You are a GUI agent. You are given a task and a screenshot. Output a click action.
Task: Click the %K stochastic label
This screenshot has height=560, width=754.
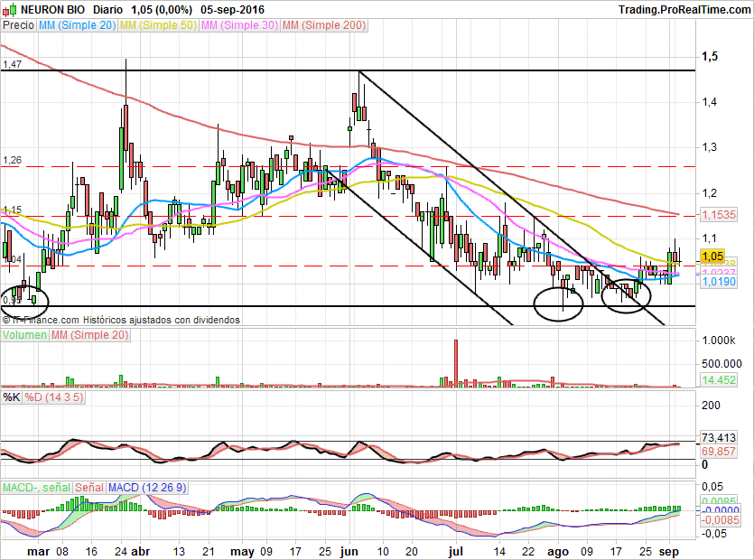(12, 397)
